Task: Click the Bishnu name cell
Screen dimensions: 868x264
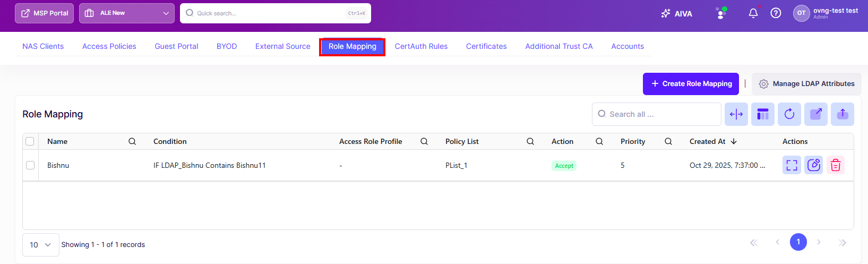Action: tap(58, 165)
